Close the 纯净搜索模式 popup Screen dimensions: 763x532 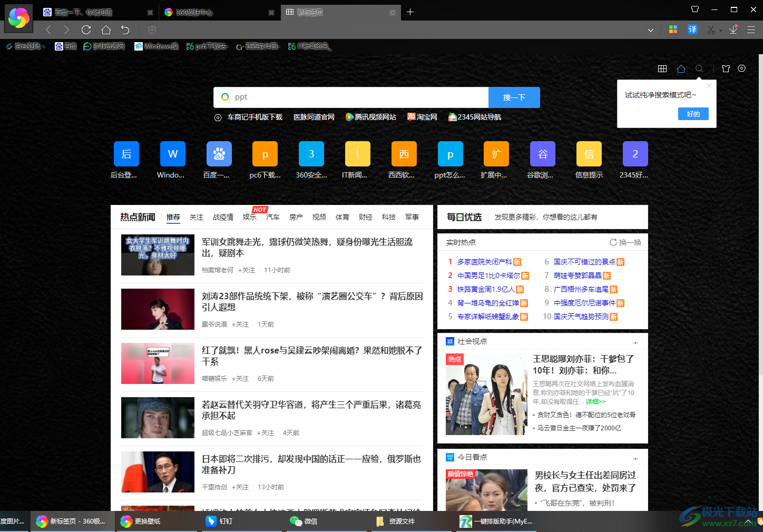709,86
